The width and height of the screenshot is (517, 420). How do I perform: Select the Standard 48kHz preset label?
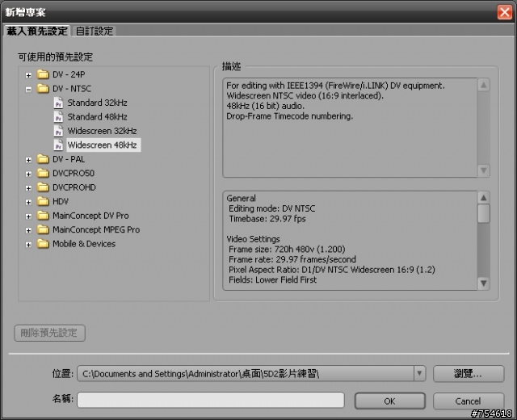tap(97, 116)
